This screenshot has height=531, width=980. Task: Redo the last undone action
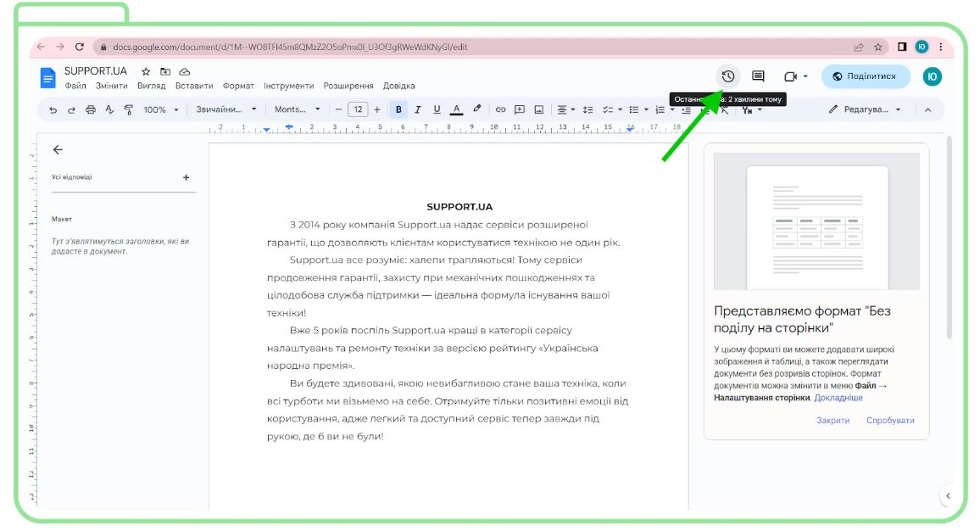[x=71, y=110]
